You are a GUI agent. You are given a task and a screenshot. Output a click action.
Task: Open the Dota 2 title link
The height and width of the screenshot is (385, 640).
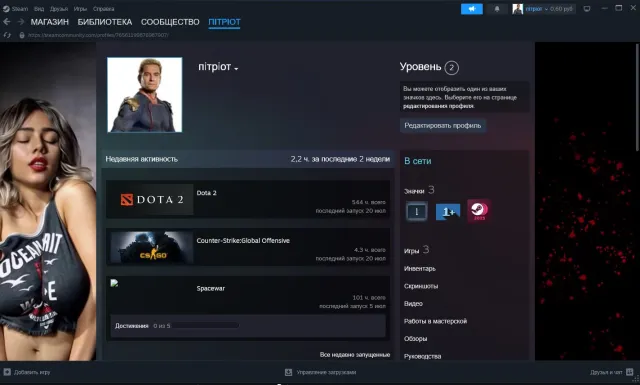coord(207,193)
